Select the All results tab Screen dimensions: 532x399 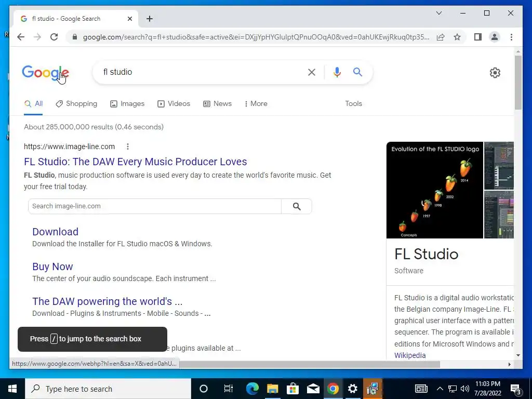tap(33, 103)
